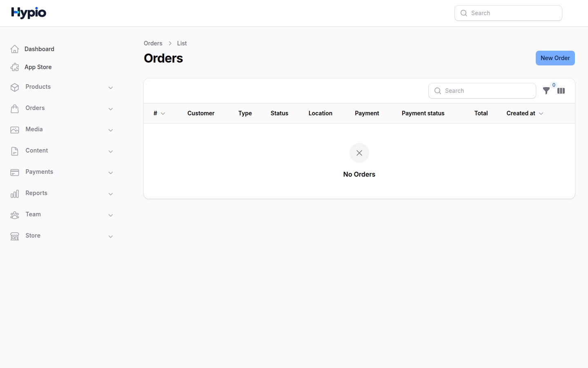Image resolution: width=588 pixels, height=368 pixels.
Task: Open App Store in the sidebar
Action: pos(38,67)
